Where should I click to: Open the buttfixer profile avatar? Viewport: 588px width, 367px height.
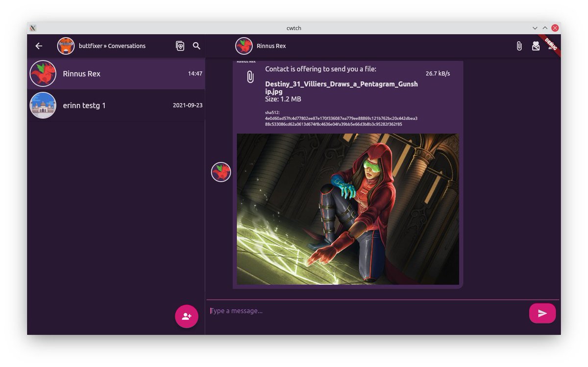click(x=66, y=46)
